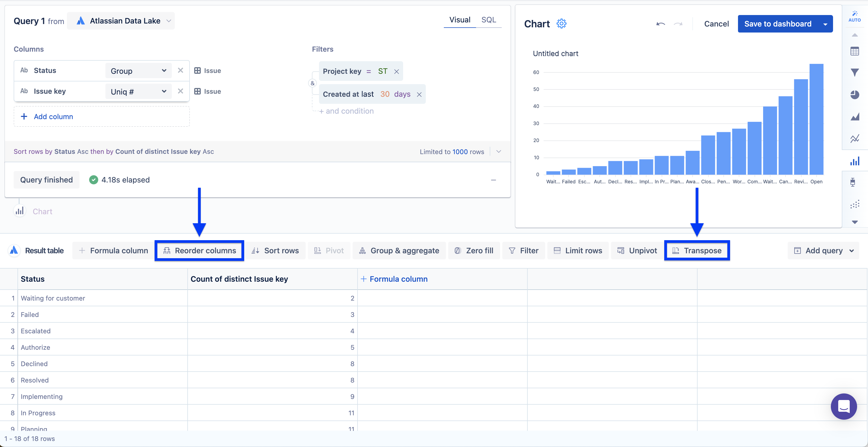The height and width of the screenshot is (447, 868).
Task: Switch to the SQL tab
Action: (x=488, y=20)
